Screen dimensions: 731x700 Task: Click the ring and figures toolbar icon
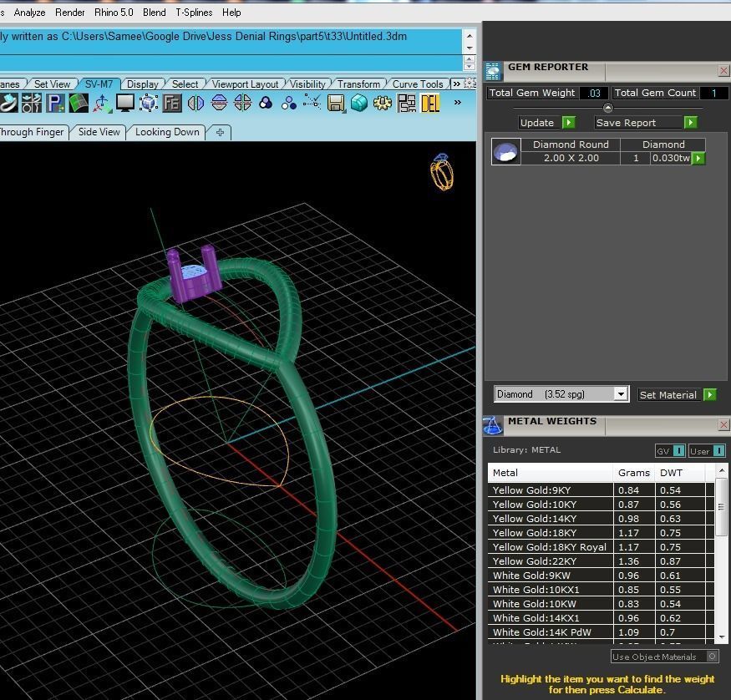31,103
